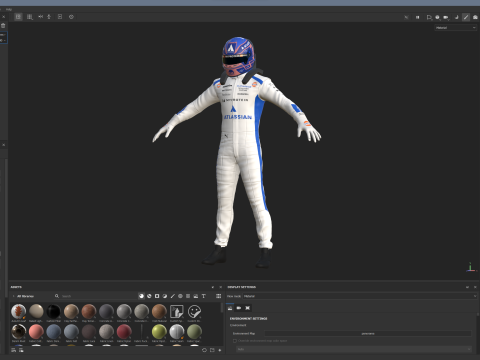Click the magnifier search icon in Assets
Viewport: 480px width, 360px height.
tap(57, 296)
